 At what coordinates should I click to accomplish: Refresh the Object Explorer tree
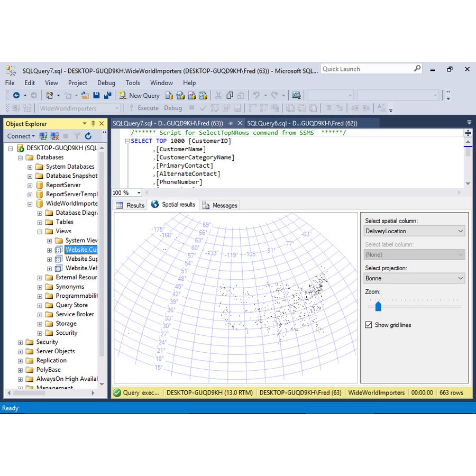(x=88, y=136)
